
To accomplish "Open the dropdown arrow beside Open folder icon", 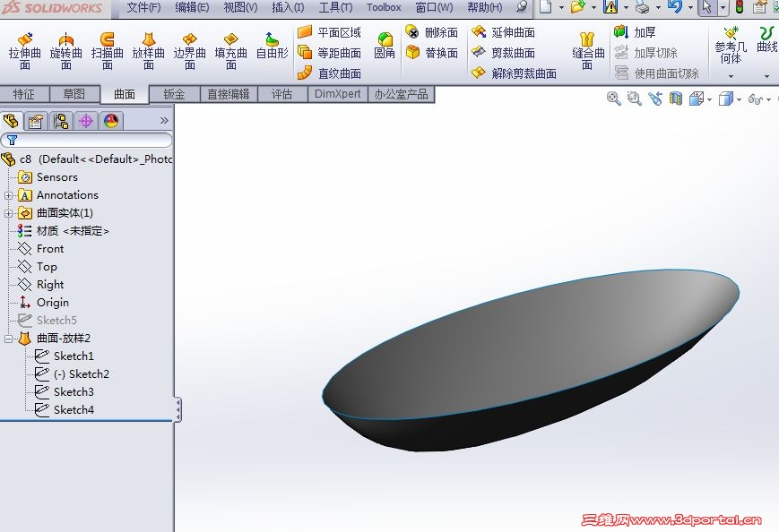I will pyautogui.click(x=593, y=7).
